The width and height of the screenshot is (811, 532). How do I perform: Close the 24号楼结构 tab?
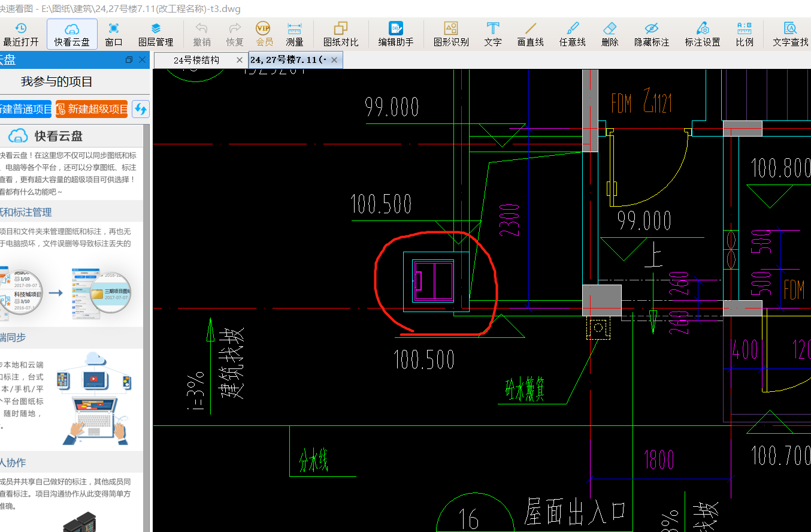click(240, 60)
